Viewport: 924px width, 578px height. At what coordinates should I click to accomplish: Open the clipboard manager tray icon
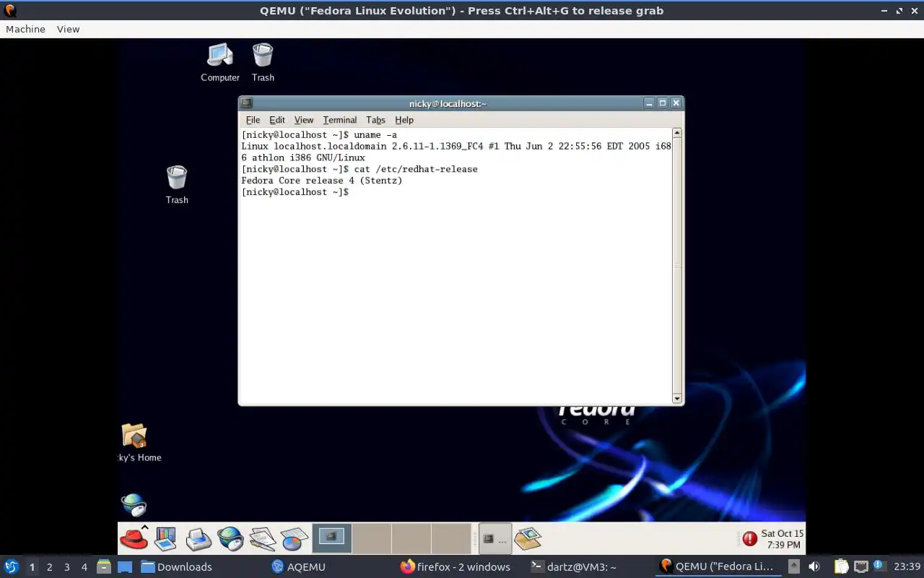(841, 566)
